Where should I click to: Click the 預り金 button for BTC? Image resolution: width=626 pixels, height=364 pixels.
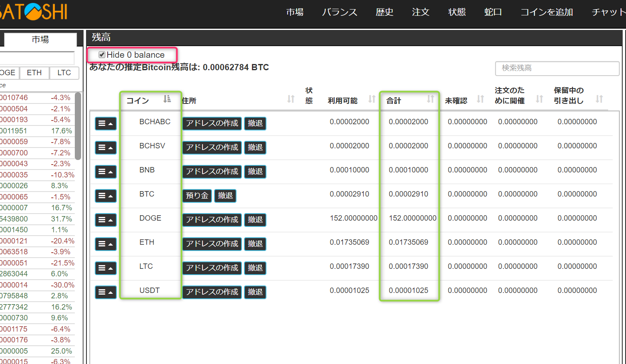(x=197, y=196)
